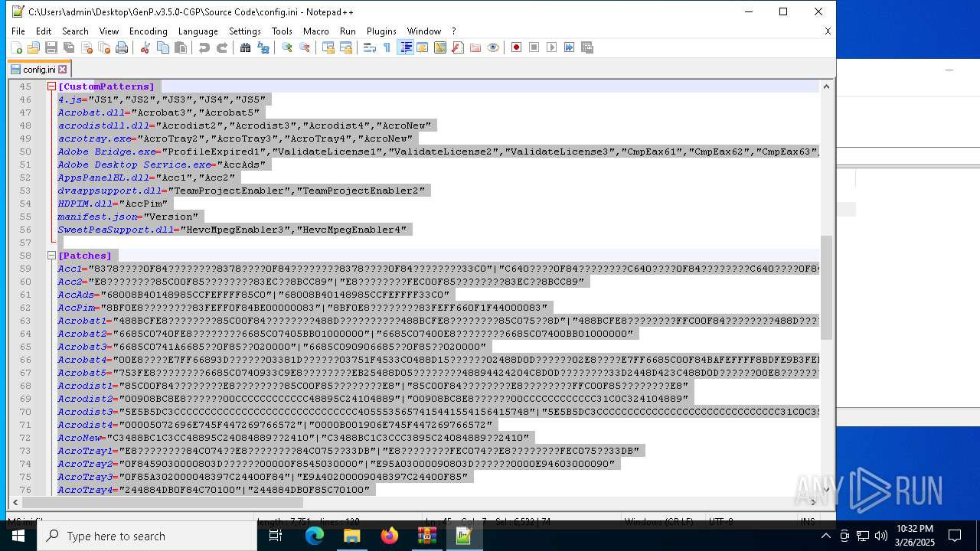Open File Explorer from the taskbar

tap(352, 536)
